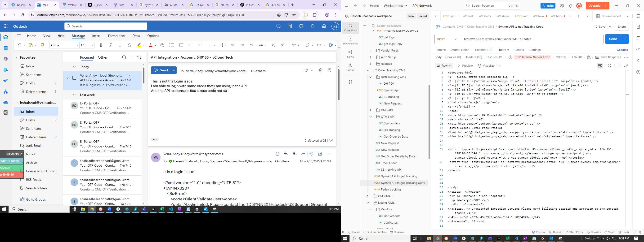The height and width of the screenshot is (242, 644).
Task: Toggle line wrap in Postman response
Action: [600, 66]
